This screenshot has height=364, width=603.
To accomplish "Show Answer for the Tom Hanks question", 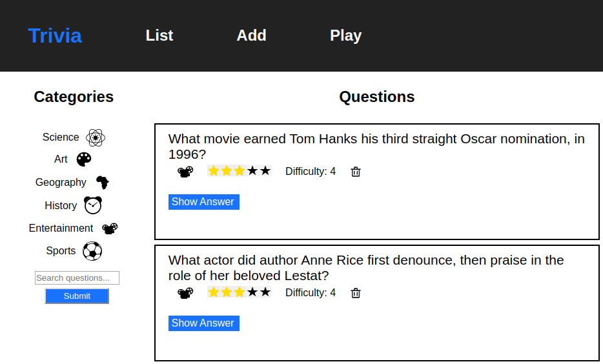I will [x=204, y=202].
